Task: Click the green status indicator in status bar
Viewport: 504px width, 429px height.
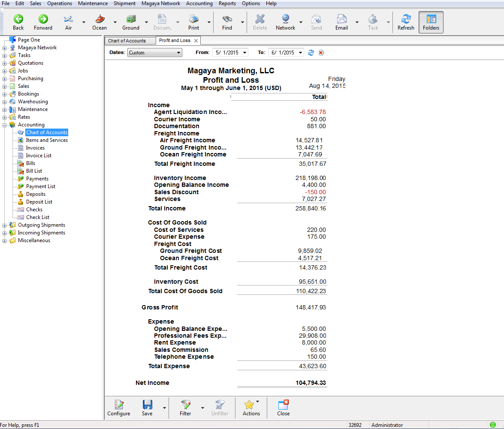Action: tap(493, 425)
